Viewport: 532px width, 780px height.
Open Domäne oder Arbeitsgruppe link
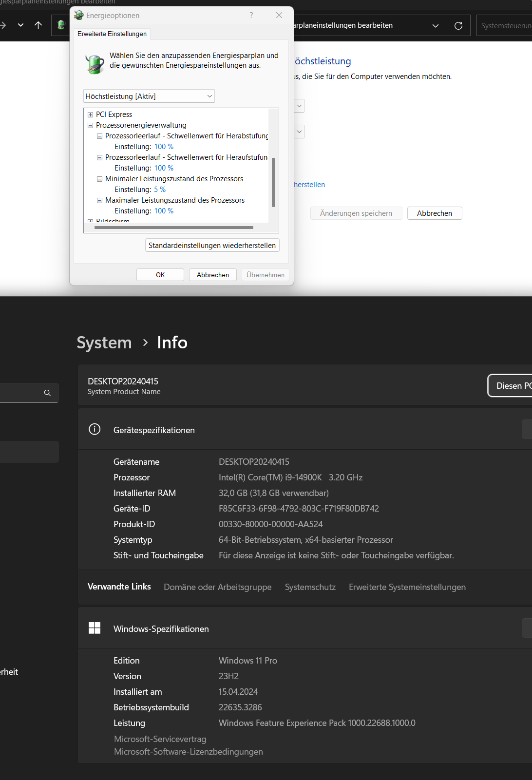(218, 587)
